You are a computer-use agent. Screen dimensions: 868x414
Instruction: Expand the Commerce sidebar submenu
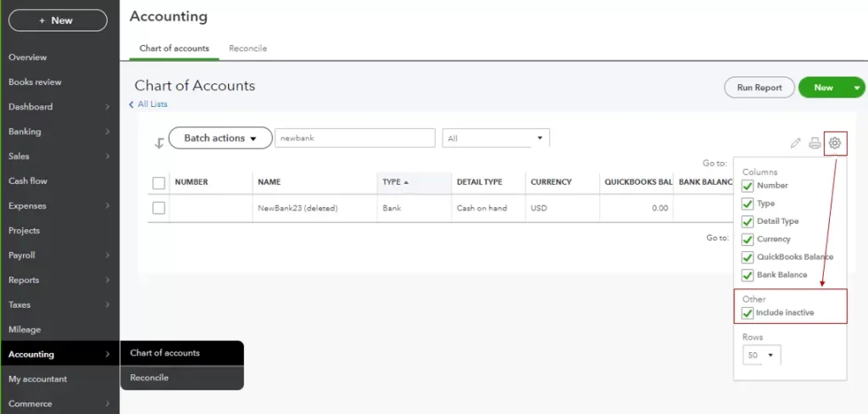(x=108, y=404)
